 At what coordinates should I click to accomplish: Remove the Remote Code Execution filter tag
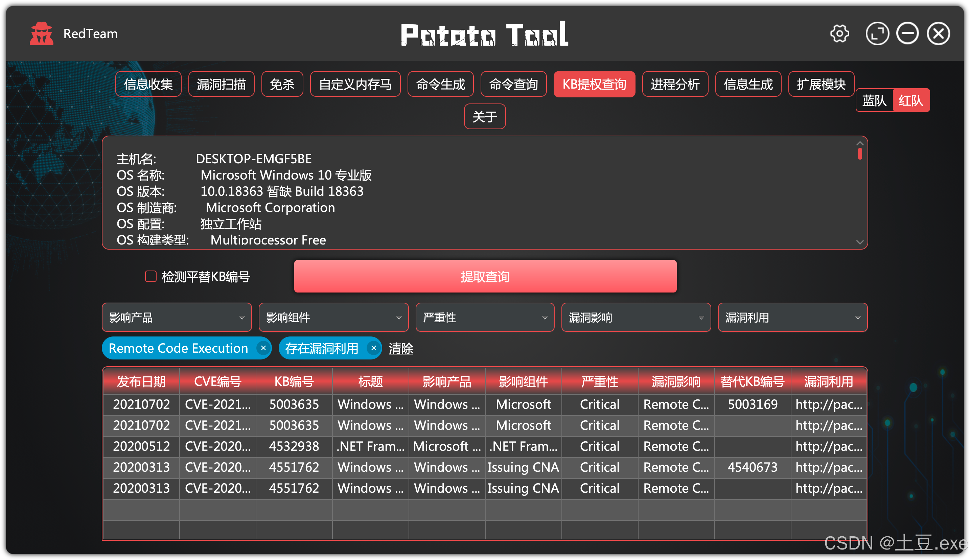click(263, 348)
